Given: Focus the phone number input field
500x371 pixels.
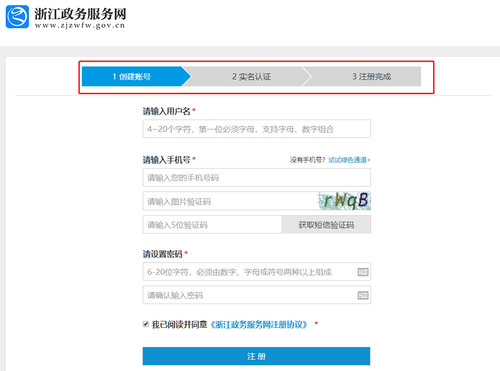Looking at the screenshot, I should point(257,177).
